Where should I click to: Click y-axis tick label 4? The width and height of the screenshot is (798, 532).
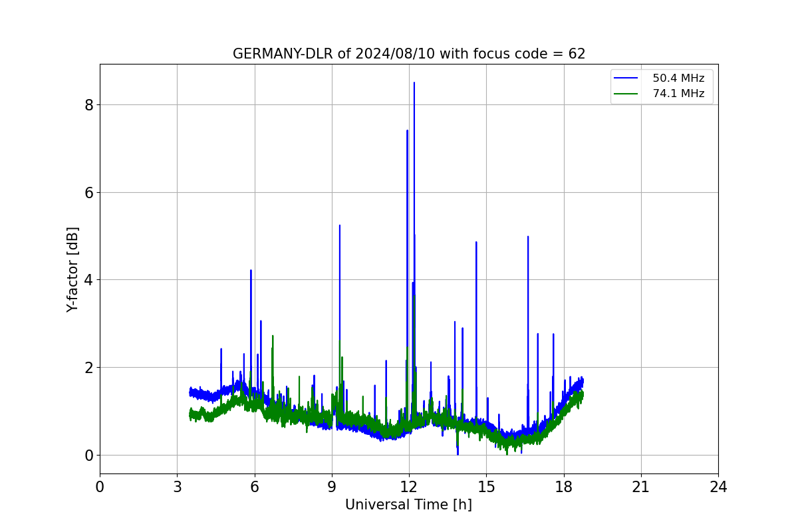coord(89,280)
